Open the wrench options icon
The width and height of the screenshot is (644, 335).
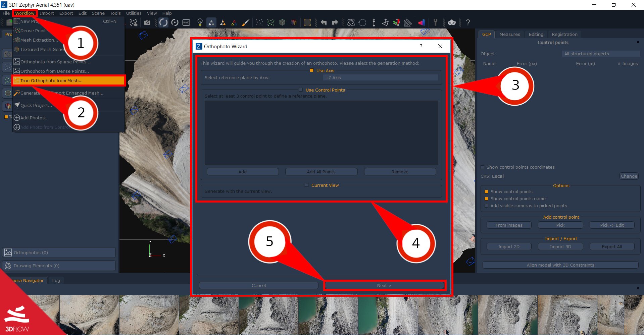435,22
